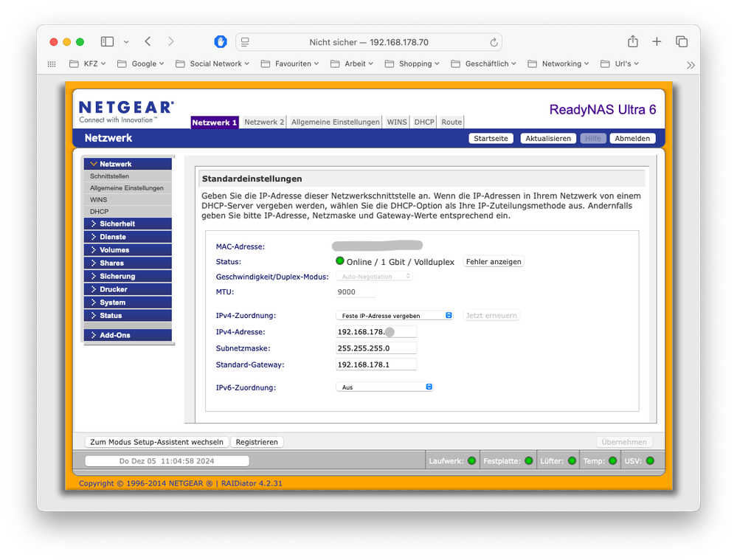Click the Übernehmen button
The height and width of the screenshot is (560, 737).
pos(623,442)
